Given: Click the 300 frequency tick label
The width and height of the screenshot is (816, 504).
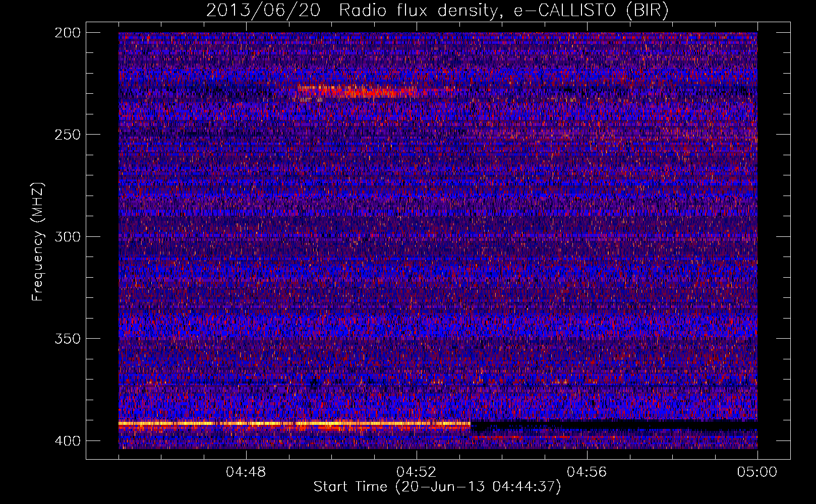Looking at the screenshot, I should point(68,236).
